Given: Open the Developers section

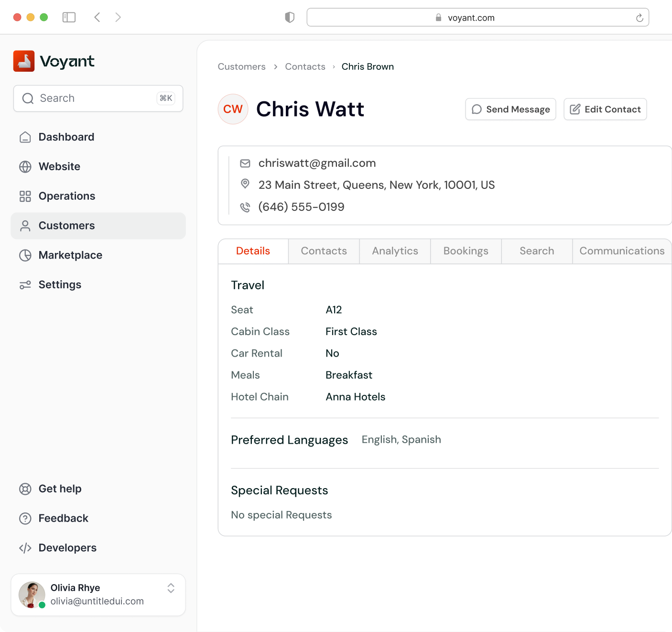Looking at the screenshot, I should 67,548.
